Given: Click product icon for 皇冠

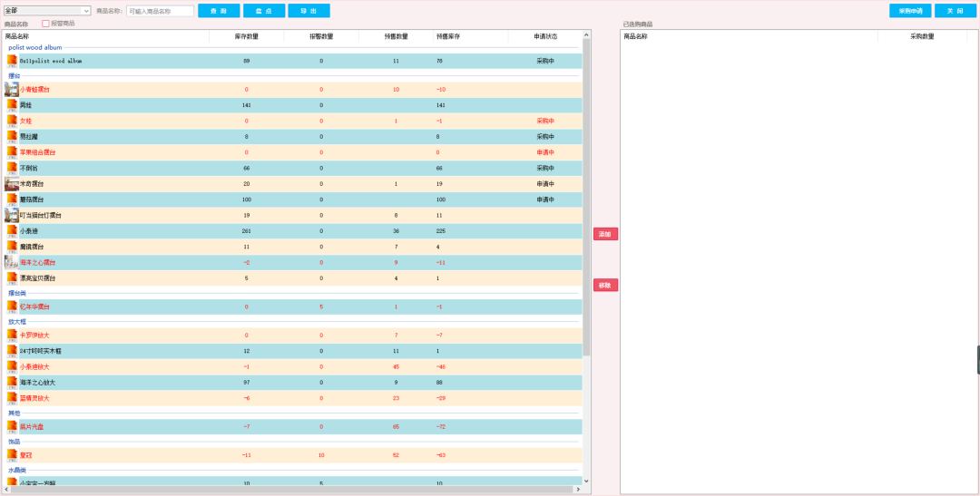Looking at the screenshot, I should coord(12,453).
